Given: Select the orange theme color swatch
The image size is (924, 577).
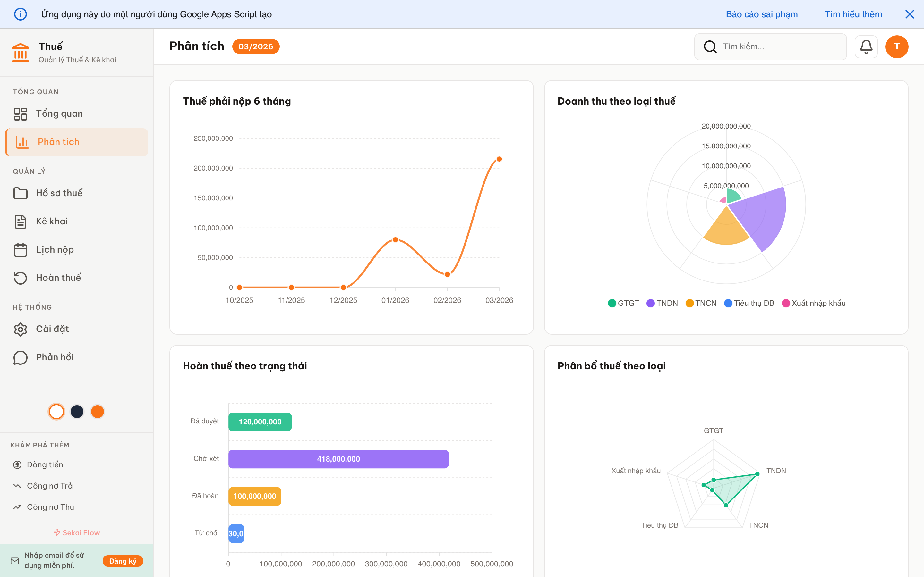Looking at the screenshot, I should (x=97, y=411).
